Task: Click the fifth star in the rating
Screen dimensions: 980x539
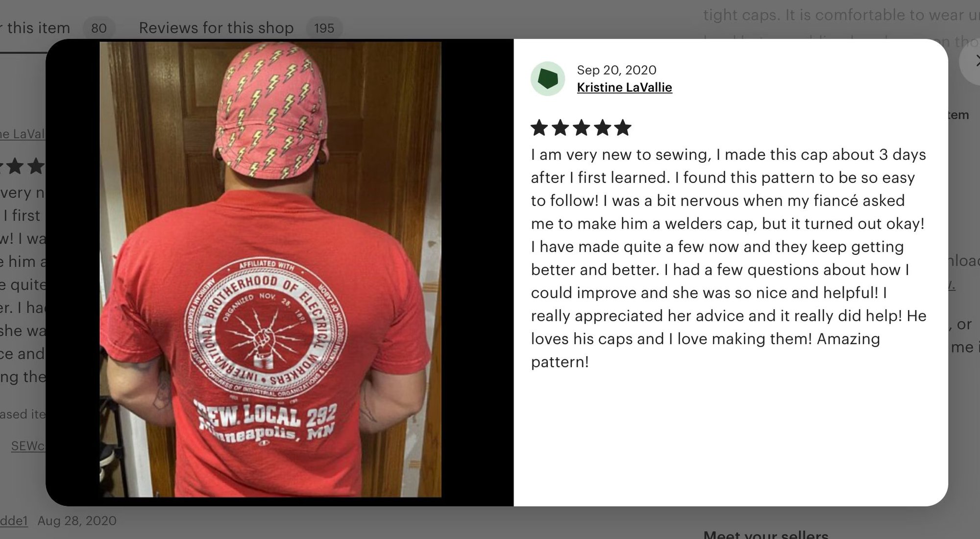Action: click(623, 127)
